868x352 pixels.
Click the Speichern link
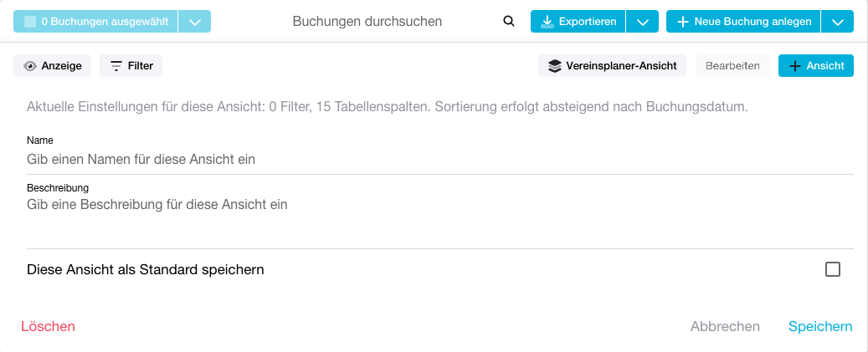(820, 327)
